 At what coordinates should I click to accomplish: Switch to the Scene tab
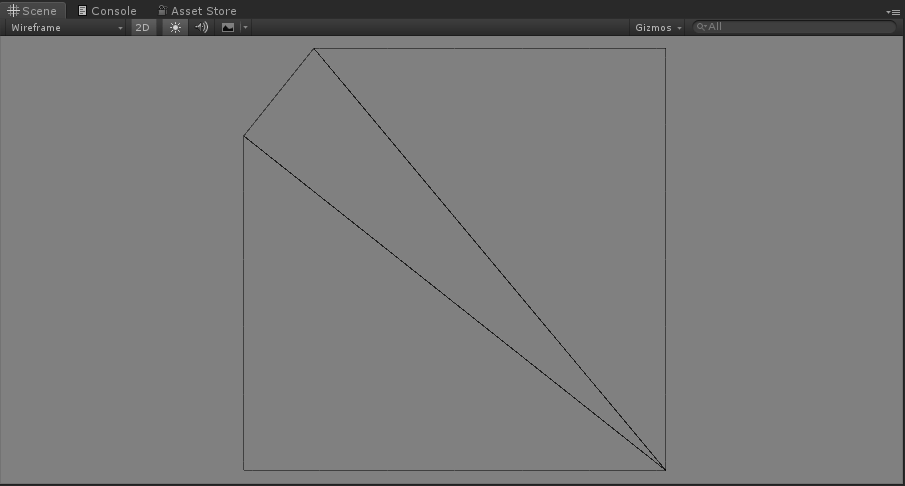point(32,10)
